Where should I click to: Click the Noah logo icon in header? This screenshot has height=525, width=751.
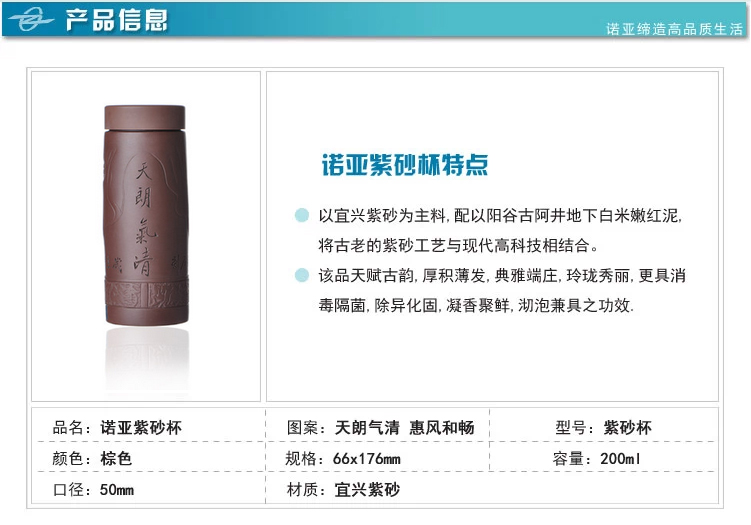(30, 20)
